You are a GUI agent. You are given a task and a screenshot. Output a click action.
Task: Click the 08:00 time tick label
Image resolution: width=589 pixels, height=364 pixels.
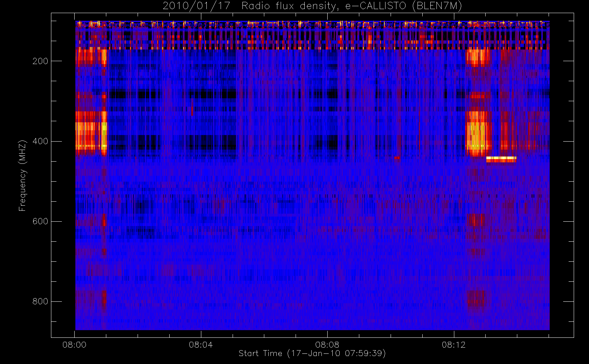click(74, 344)
